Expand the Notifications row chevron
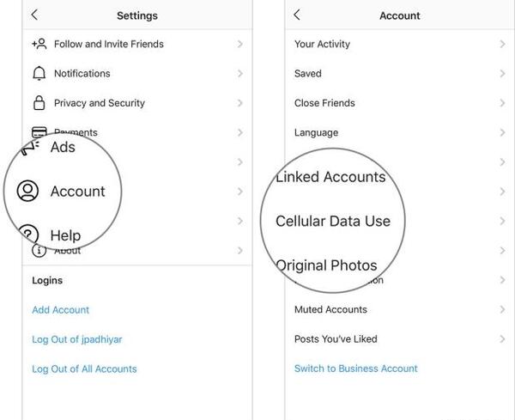 tap(240, 73)
